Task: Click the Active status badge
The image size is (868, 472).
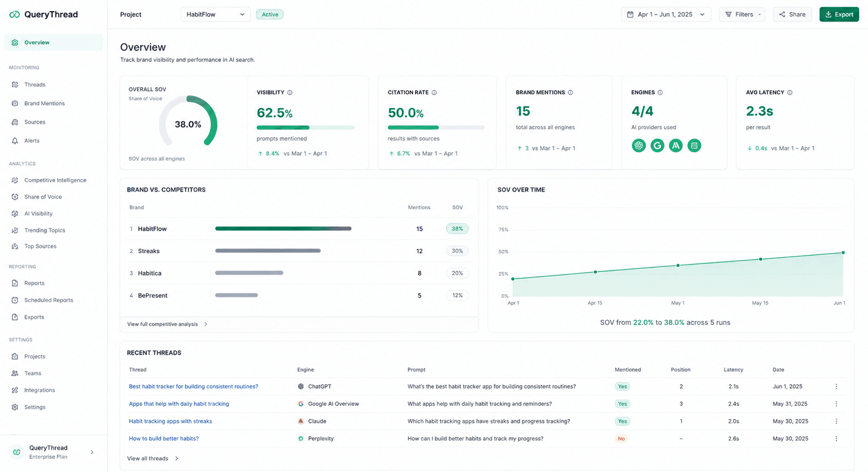Action: pyautogui.click(x=270, y=14)
